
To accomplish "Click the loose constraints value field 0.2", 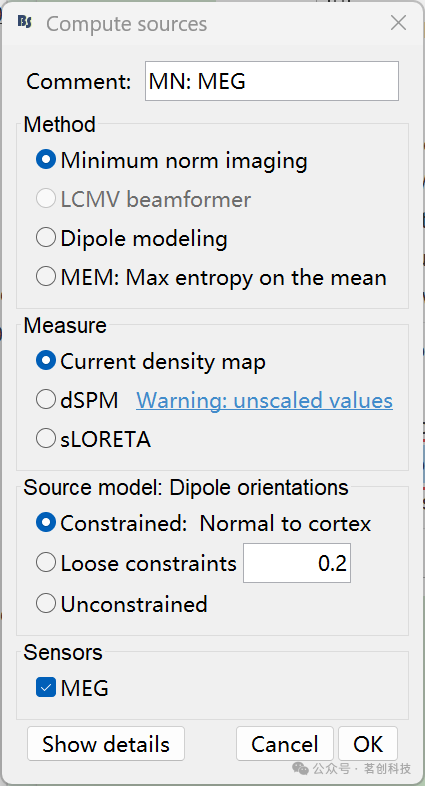I will click(297, 563).
